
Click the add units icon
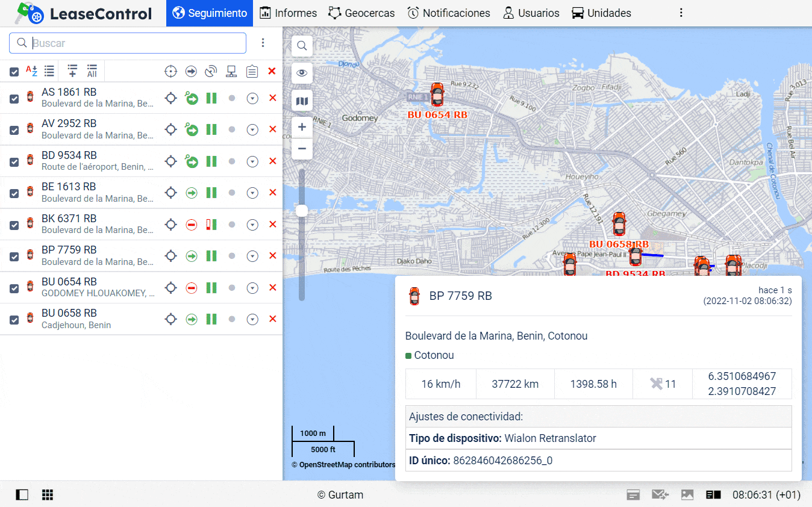point(72,71)
